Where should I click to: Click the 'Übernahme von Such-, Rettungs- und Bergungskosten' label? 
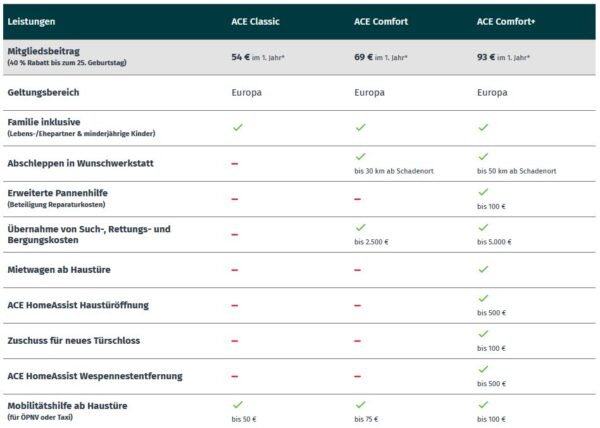pyautogui.click(x=89, y=234)
